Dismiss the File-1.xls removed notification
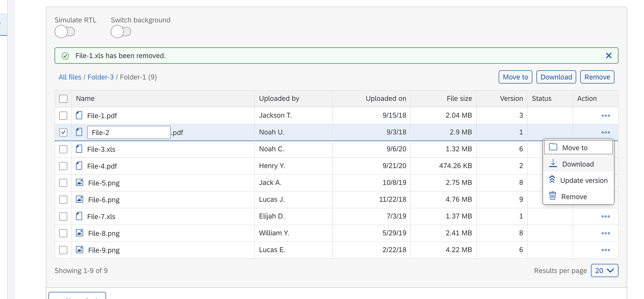This screenshot has height=299, width=644. 609,56
